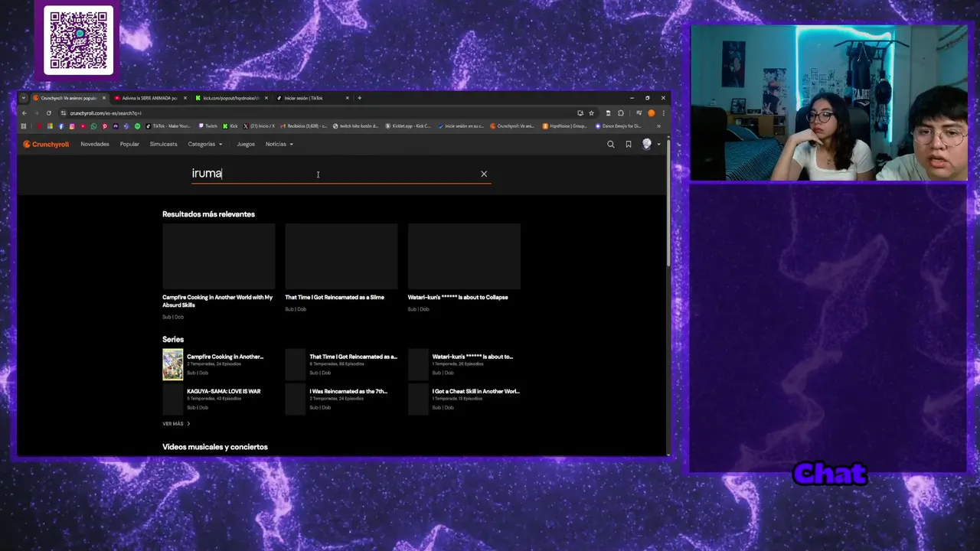This screenshot has height=551, width=980.
Task: Open the Facebook bookmark
Action: click(x=61, y=126)
